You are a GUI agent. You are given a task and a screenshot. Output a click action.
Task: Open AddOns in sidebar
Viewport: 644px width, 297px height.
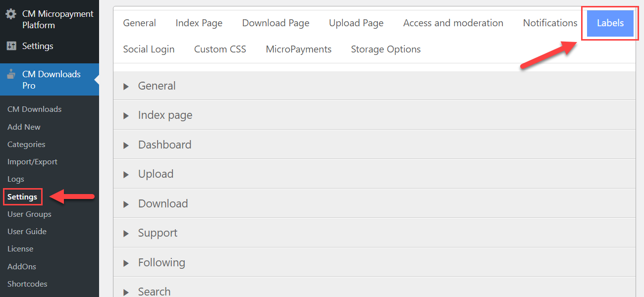22,267
